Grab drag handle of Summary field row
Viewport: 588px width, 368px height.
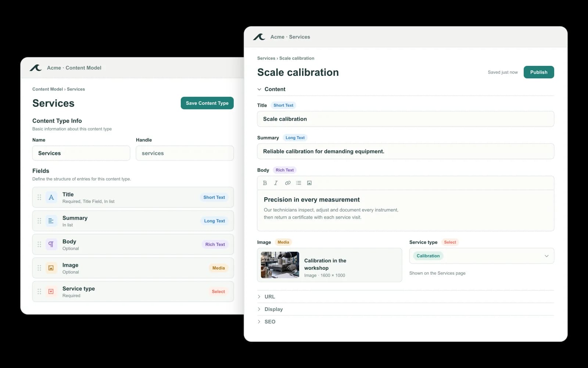[x=39, y=221]
